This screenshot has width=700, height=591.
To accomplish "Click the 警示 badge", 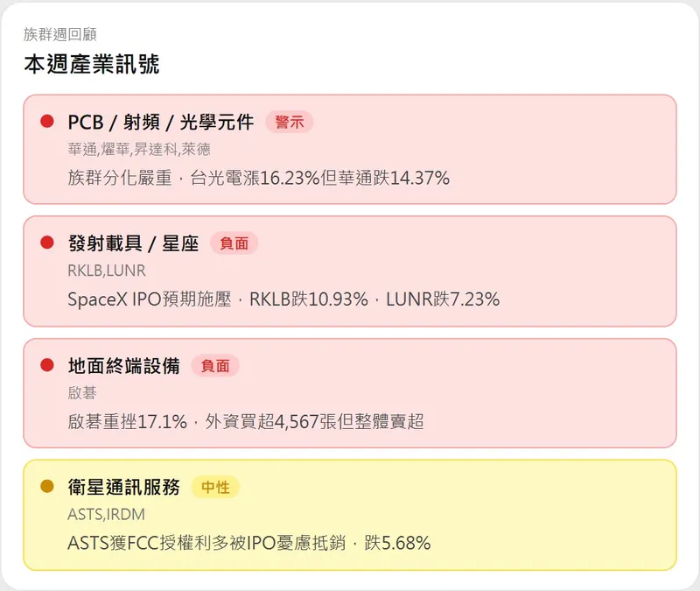I will click(289, 122).
